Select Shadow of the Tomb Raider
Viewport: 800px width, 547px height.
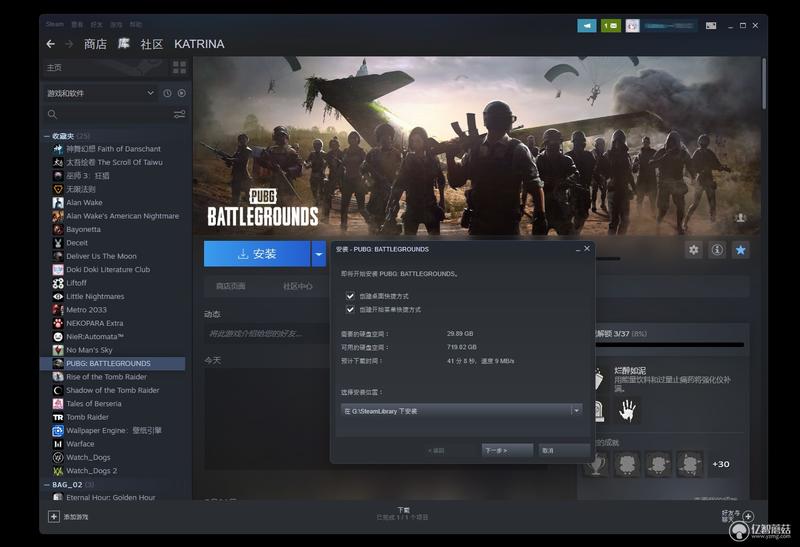pyautogui.click(x=106, y=390)
